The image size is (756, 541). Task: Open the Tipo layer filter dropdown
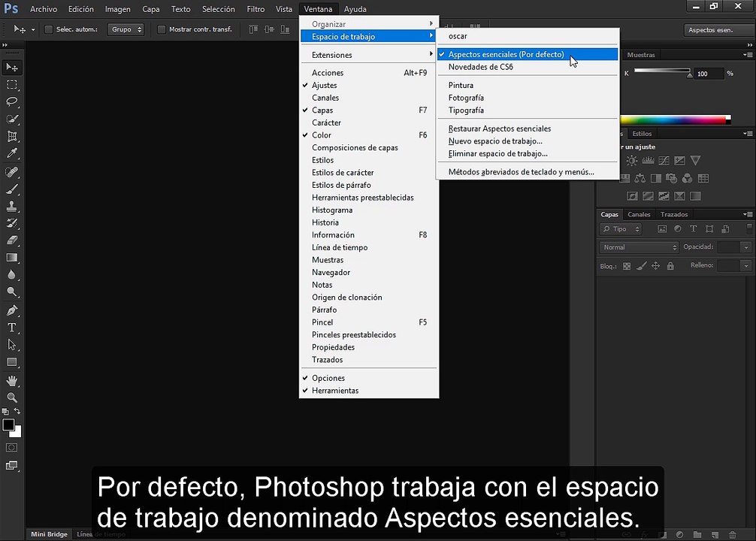click(x=621, y=229)
